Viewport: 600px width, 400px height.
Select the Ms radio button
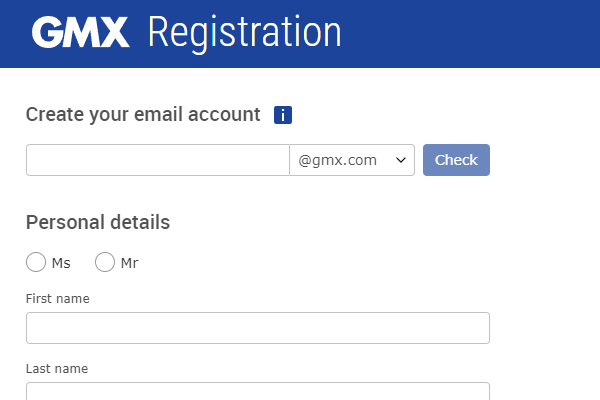[x=36, y=263]
